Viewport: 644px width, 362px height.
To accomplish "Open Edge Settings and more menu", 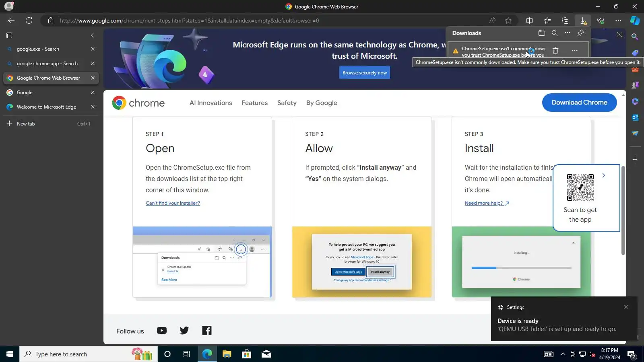I will pos(618,21).
